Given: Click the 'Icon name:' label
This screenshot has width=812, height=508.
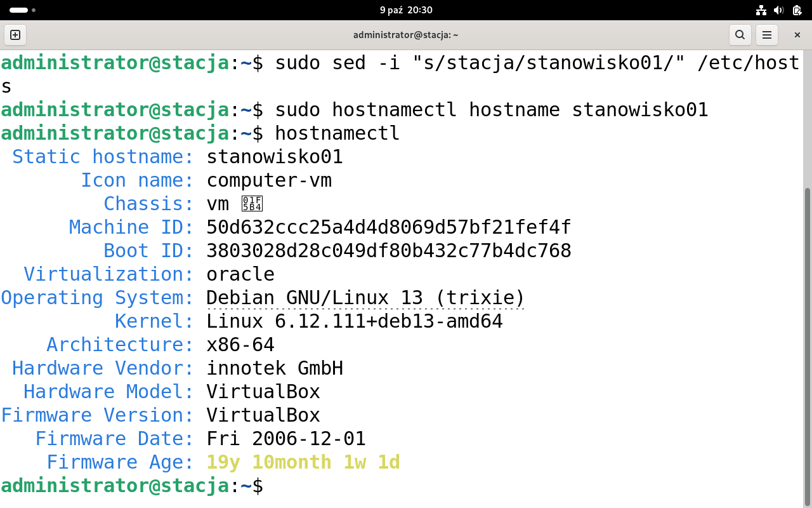Looking at the screenshot, I should [x=137, y=180].
